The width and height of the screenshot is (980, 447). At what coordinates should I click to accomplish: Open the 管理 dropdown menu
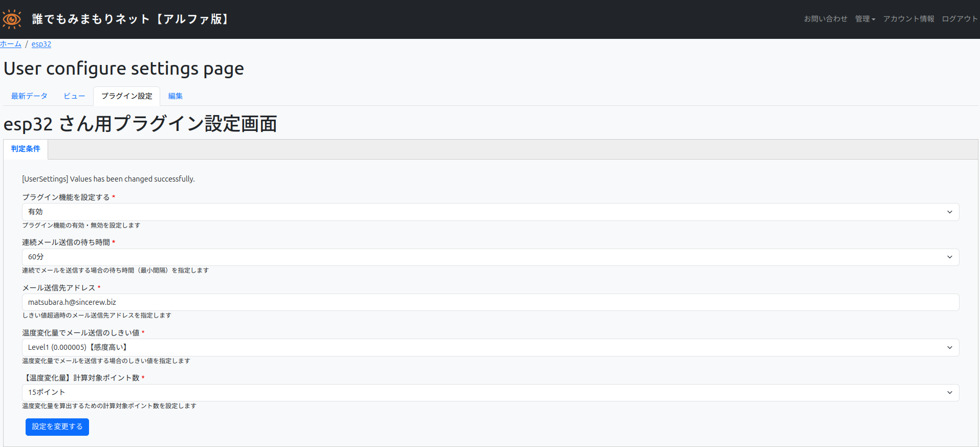(x=865, y=19)
